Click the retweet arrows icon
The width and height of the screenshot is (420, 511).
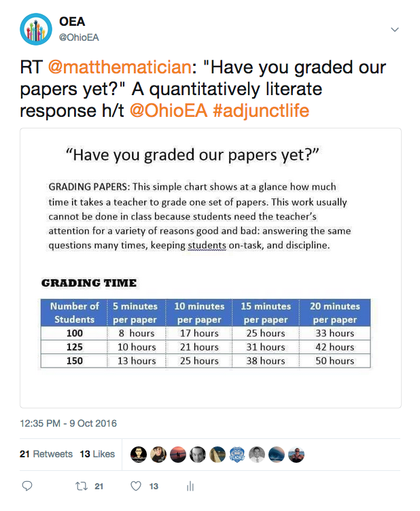(82, 487)
